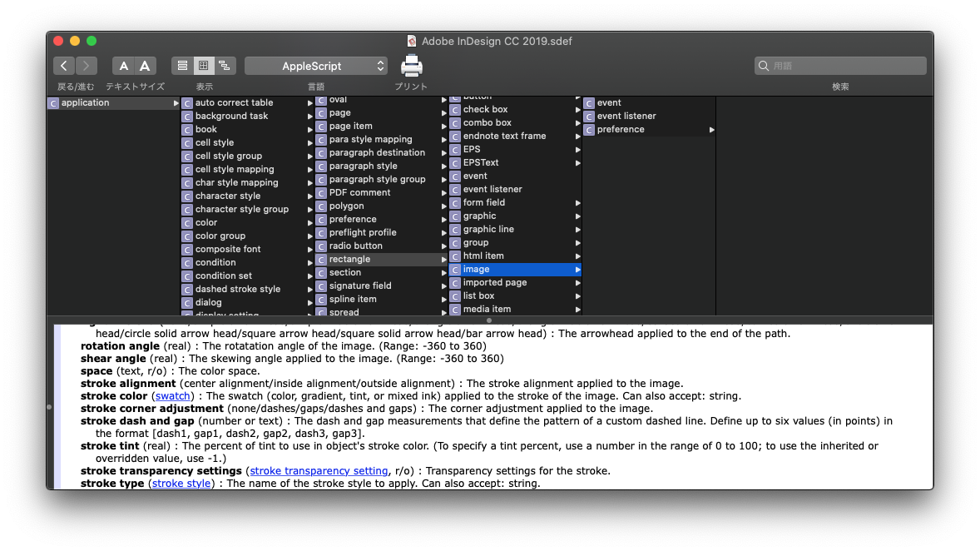Click class icon beside graphic line

(455, 230)
